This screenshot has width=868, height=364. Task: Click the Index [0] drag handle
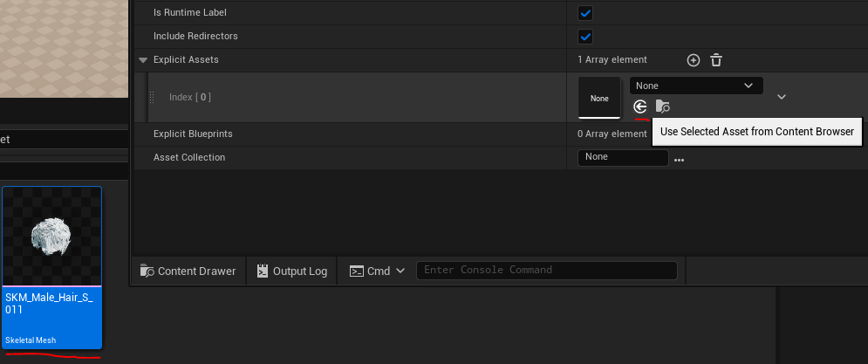point(152,98)
